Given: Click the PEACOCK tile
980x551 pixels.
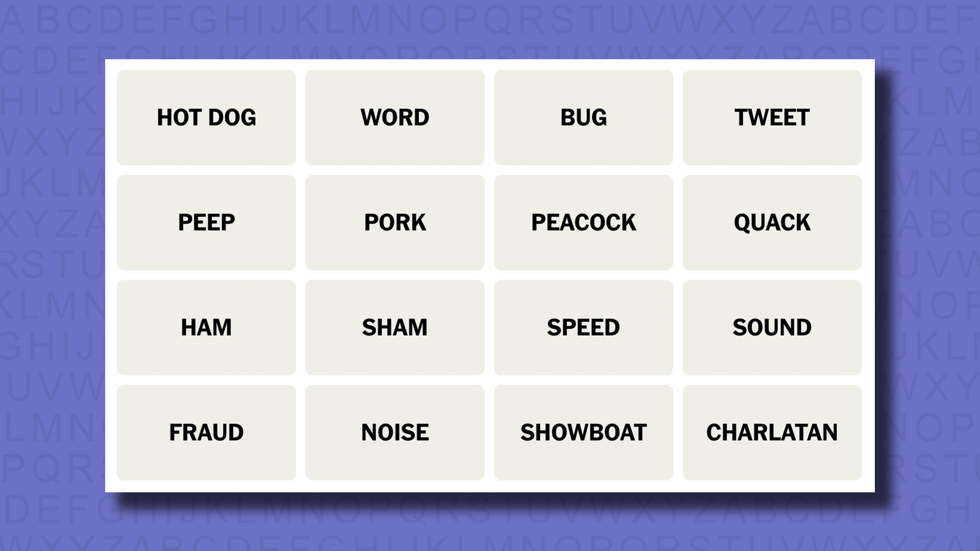Looking at the screenshot, I should tap(583, 222).
